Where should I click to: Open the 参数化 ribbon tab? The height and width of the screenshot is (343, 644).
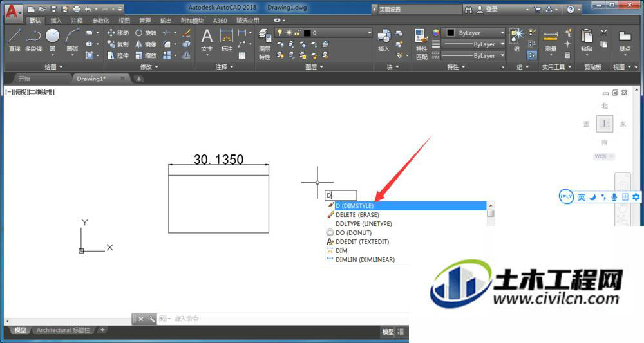click(100, 20)
